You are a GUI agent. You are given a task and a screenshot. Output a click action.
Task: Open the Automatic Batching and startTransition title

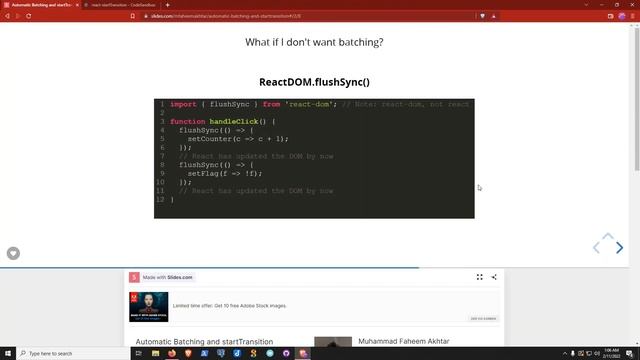click(x=204, y=342)
